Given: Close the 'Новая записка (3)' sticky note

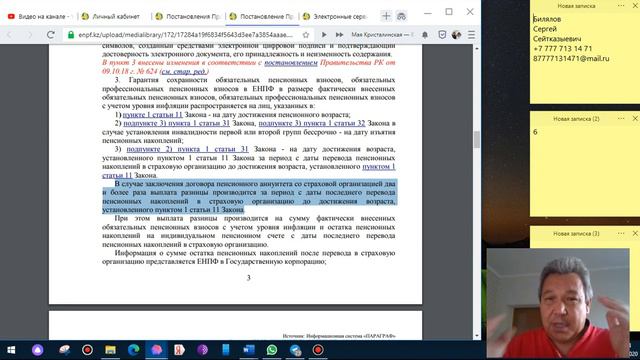Looking at the screenshot, I should 635,233.
